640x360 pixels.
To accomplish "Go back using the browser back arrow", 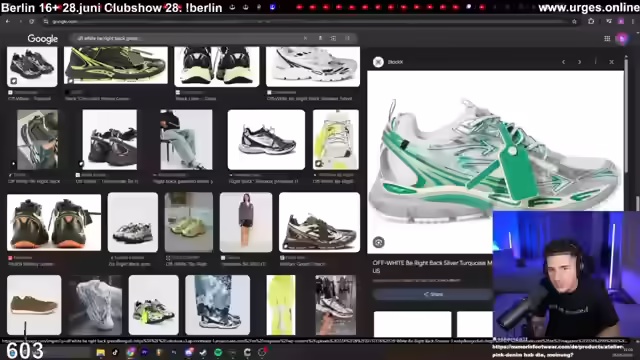I will (8, 21).
